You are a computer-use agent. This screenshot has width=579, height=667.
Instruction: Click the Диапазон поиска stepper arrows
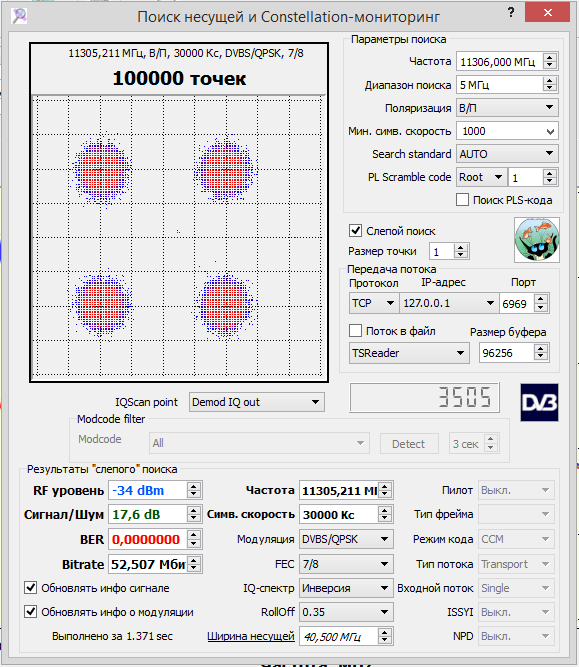coord(550,85)
